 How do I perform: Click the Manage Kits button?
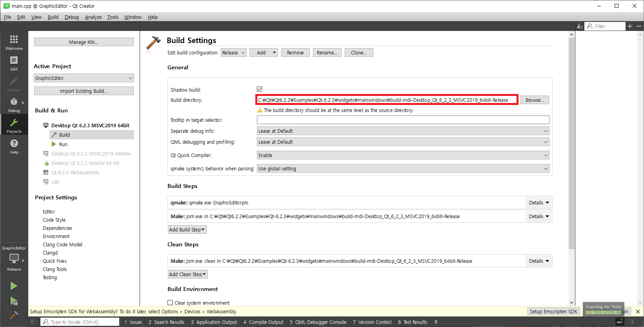click(x=84, y=42)
